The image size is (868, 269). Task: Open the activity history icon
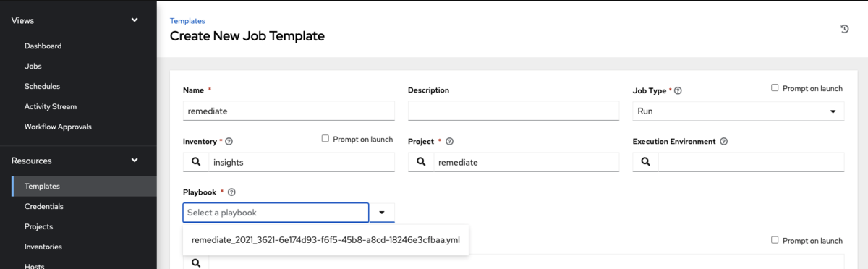[x=843, y=29]
